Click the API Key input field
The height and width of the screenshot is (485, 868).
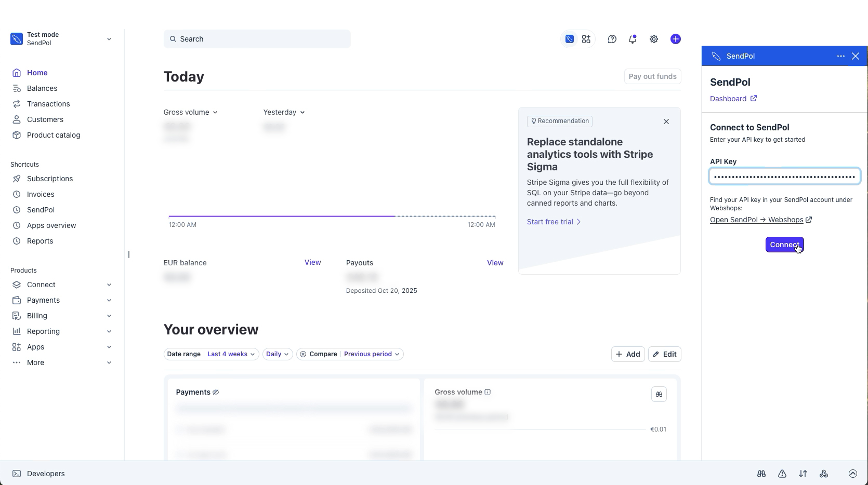coord(785,177)
